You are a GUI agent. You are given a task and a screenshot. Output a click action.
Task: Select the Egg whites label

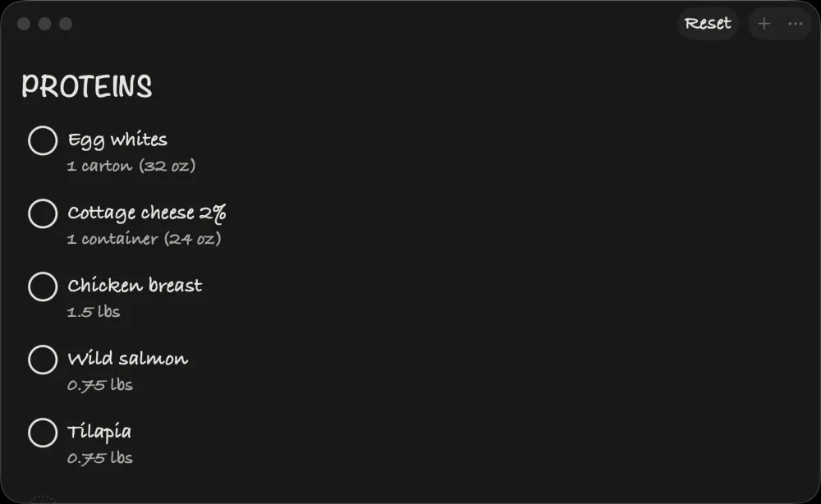pyautogui.click(x=117, y=140)
